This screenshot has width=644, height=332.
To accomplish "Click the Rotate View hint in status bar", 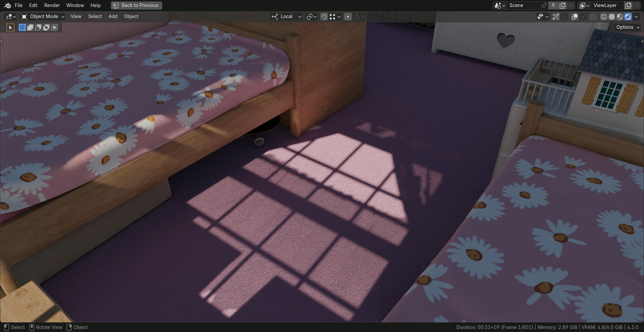I will [46, 327].
